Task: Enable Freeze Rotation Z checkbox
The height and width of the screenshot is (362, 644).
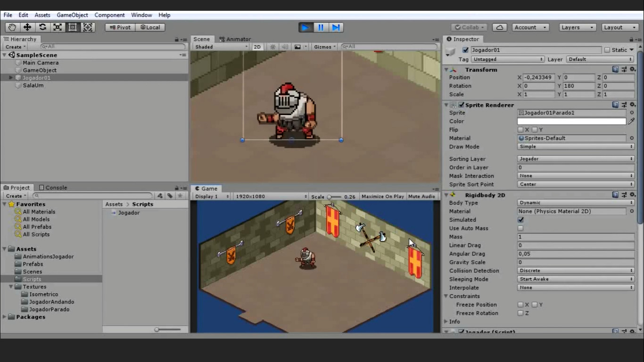Action: (x=520, y=313)
